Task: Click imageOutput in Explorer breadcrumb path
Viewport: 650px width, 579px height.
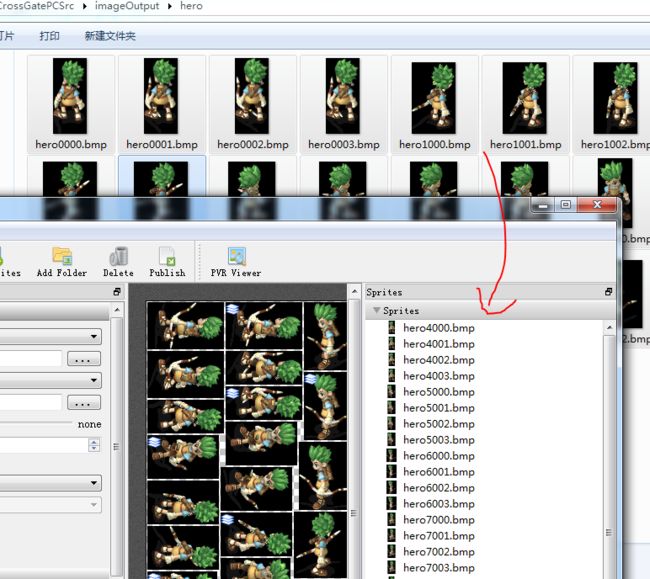Action: (127, 6)
